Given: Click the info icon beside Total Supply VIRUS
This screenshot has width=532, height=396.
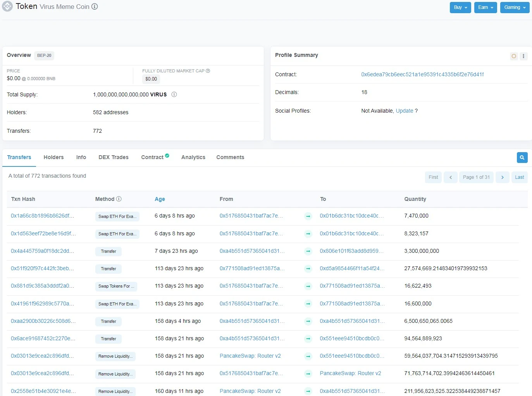Looking at the screenshot, I should point(174,94).
